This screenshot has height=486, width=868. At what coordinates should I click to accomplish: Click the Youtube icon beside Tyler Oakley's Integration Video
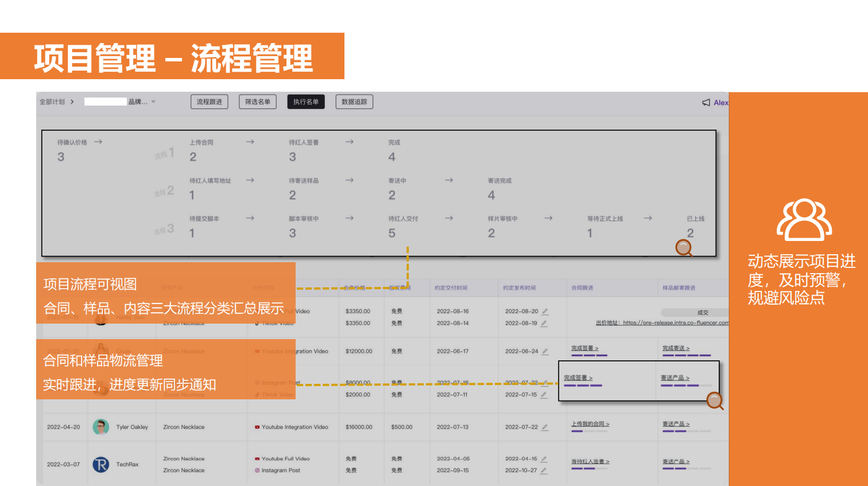pyautogui.click(x=257, y=427)
